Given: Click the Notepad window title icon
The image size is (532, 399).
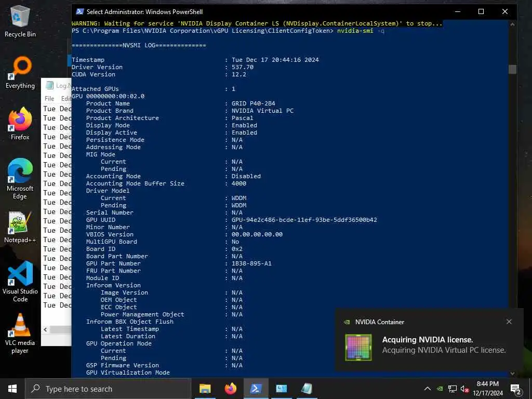Looking at the screenshot, I should click(x=49, y=86).
